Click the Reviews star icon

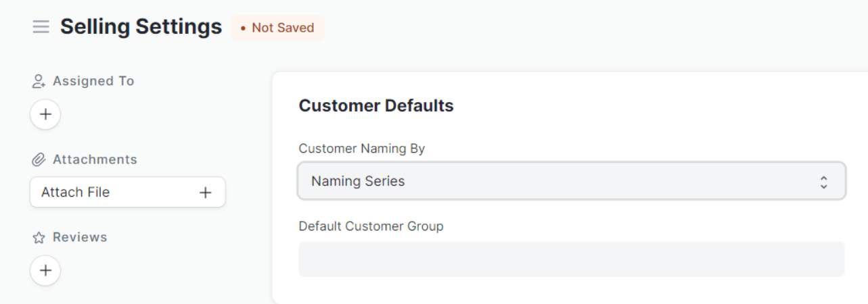point(37,238)
